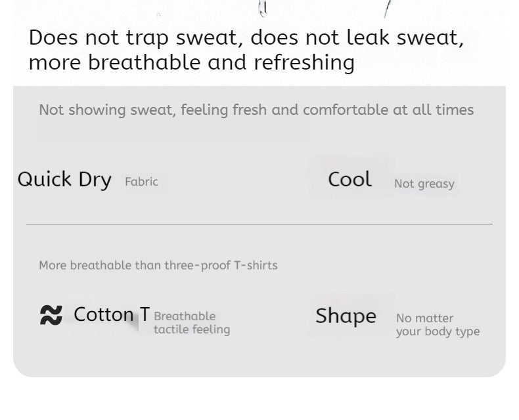Click the horizontal divider line in the card
Viewport: 519px width, 420px height.
(x=259, y=224)
